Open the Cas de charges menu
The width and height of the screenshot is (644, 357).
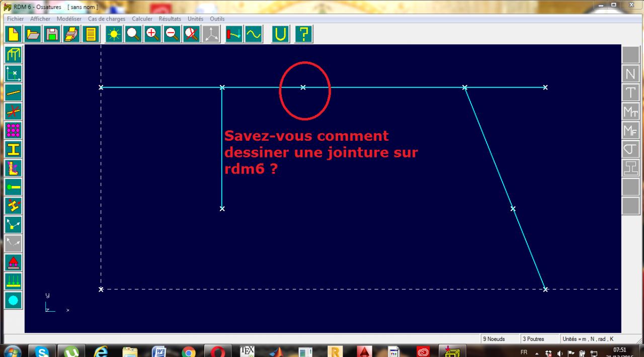pyautogui.click(x=107, y=19)
